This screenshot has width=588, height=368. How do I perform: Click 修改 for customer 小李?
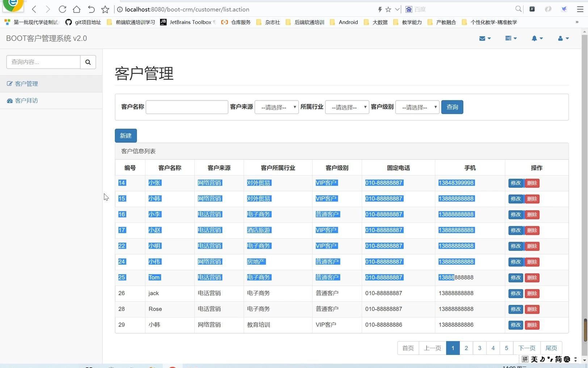pyautogui.click(x=516, y=215)
